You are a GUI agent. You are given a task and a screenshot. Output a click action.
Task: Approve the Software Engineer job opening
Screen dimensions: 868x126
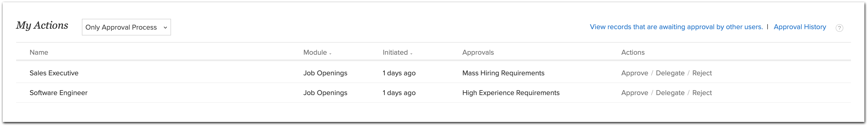tap(634, 93)
